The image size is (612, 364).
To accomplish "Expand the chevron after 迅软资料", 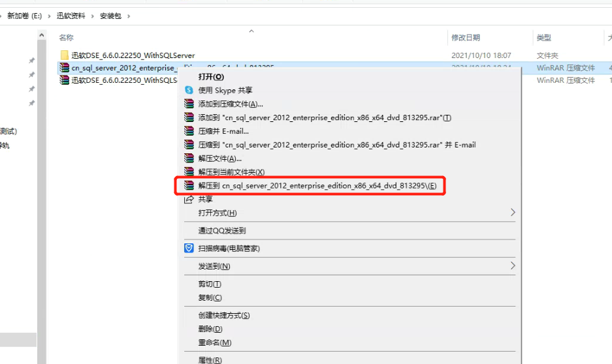I will 93,16.
